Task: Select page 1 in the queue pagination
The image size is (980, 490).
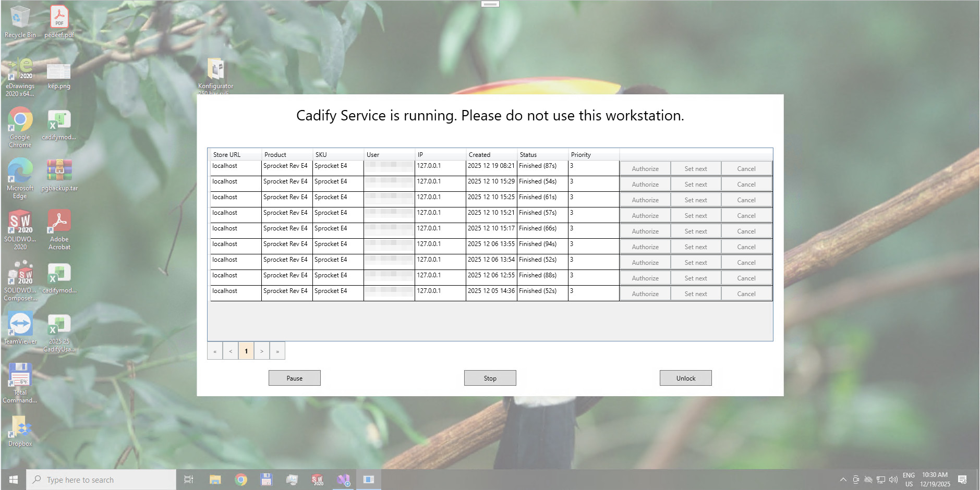Action: [x=246, y=350]
